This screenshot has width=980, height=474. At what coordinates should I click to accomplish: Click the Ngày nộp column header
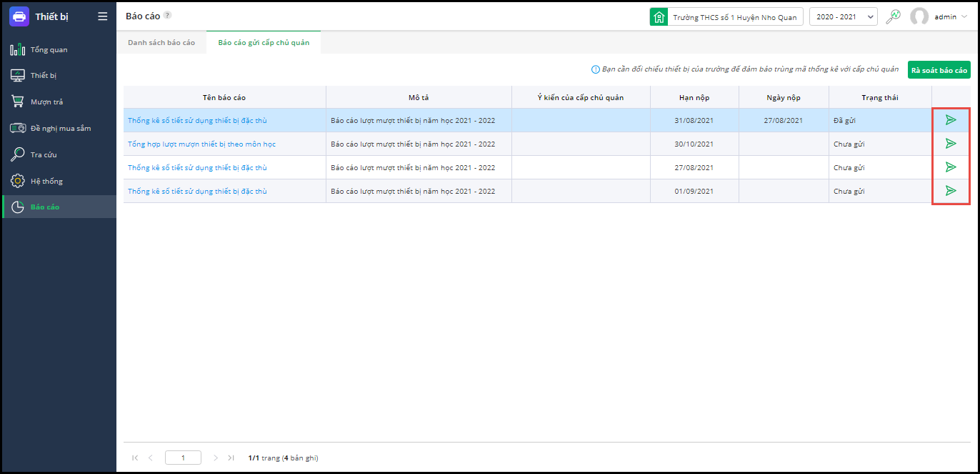(784, 97)
